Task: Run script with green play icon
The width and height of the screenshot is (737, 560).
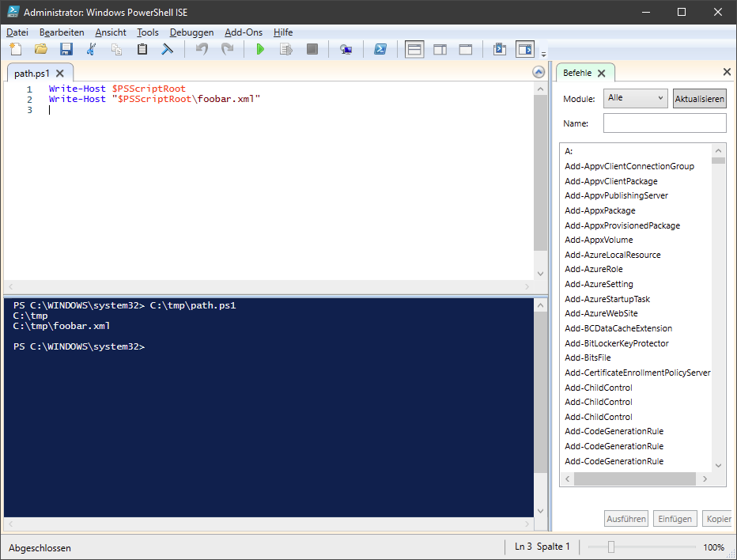Action: [260, 49]
